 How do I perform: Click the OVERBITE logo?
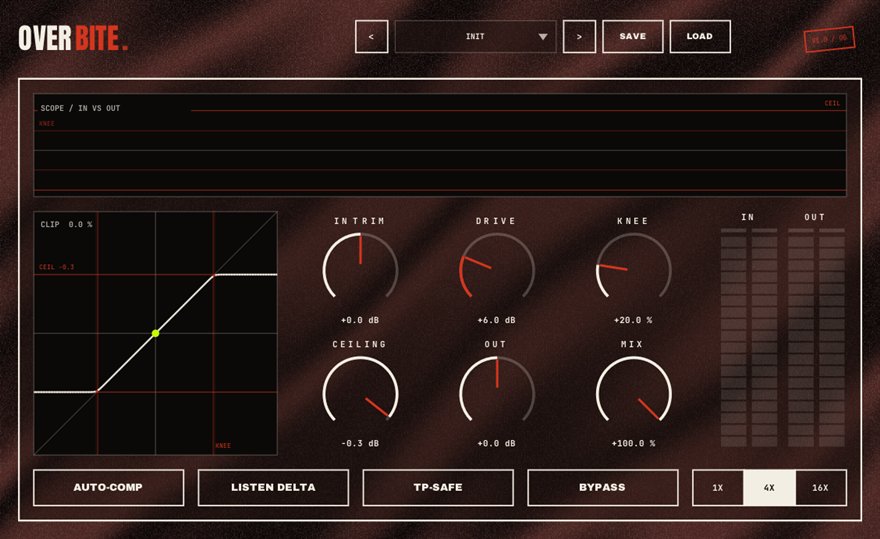pos(73,38)
